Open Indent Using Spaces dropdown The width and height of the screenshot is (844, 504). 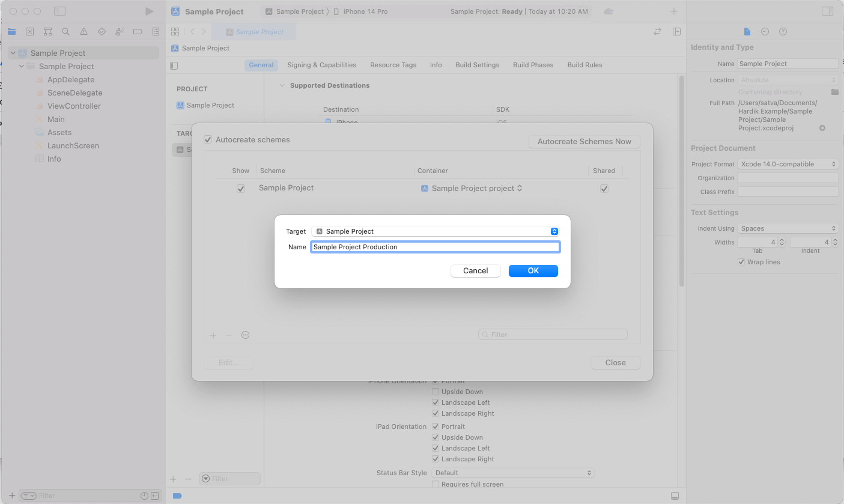click(x=788, y=228)
